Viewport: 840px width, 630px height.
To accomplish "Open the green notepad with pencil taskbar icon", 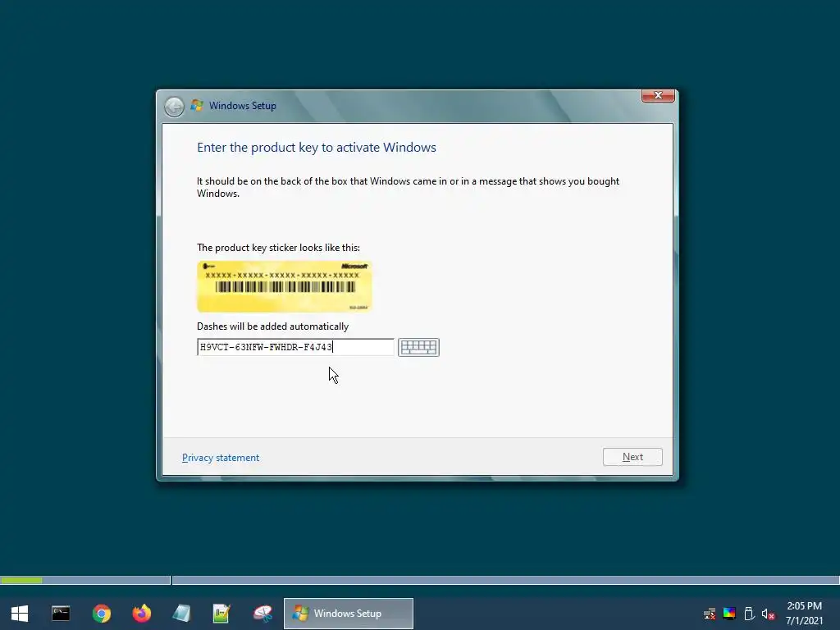I will pyautogui.click(x=221, y=614).
